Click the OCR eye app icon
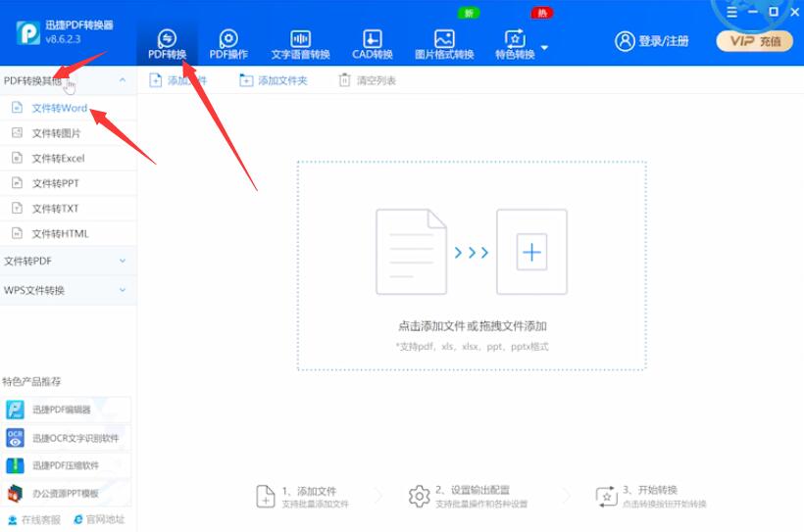This screenshot has width=804, height=532. [x=15, y=438]
